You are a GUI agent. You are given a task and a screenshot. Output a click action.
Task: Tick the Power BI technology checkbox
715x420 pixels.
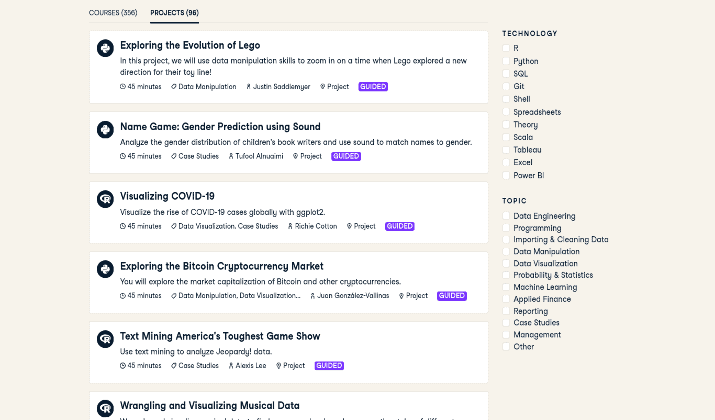point(506,175)
